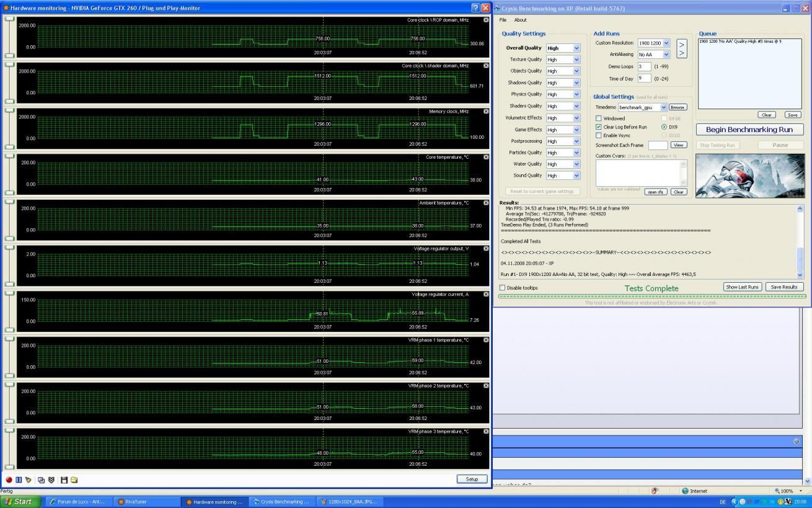Click Setup button in Hardware monitoring

pyautogui.click(x=472, y=479)
